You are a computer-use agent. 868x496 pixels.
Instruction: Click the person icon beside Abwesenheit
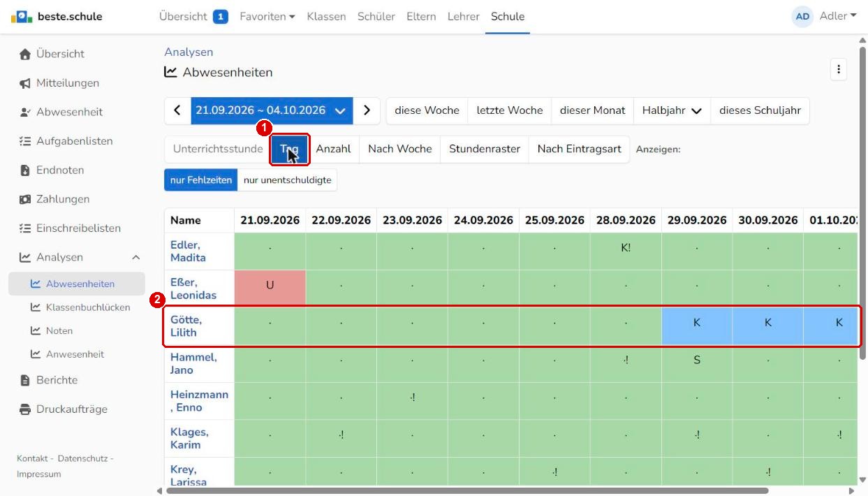click(25, 112)
